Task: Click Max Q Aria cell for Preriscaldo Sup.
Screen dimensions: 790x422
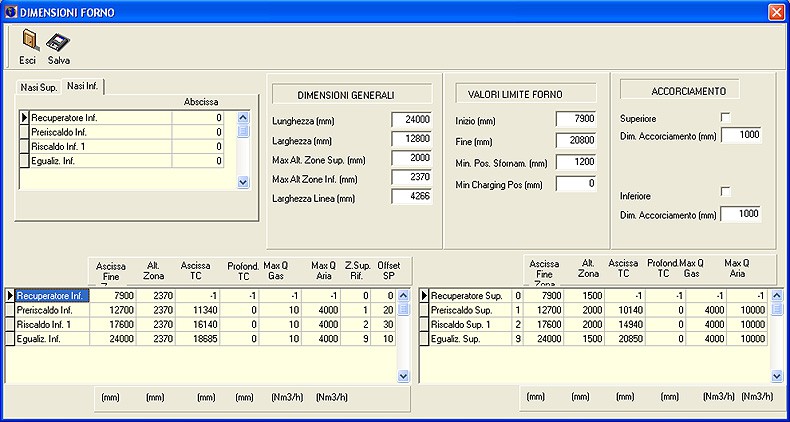Action: (x=747, y=310)
